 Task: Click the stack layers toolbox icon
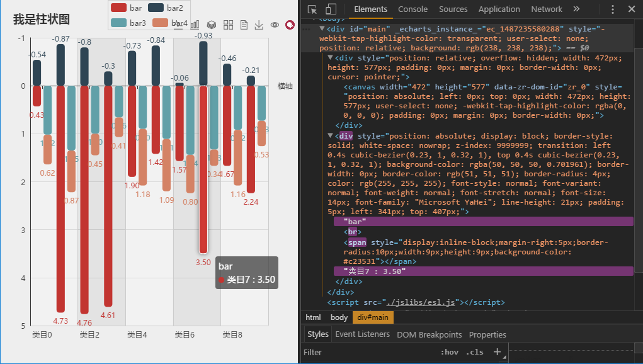(212, 25)
